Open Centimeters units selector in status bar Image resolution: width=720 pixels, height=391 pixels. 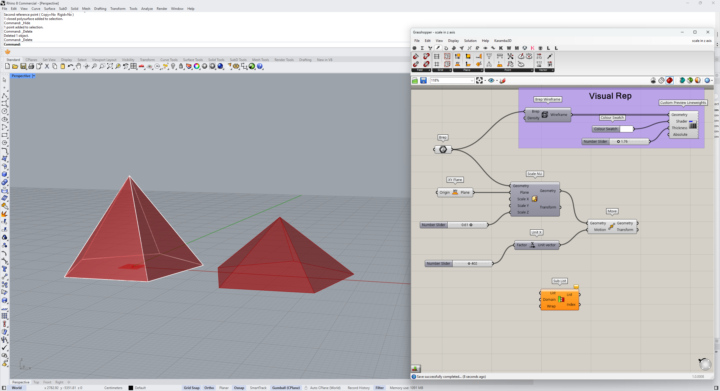point(113,388)
